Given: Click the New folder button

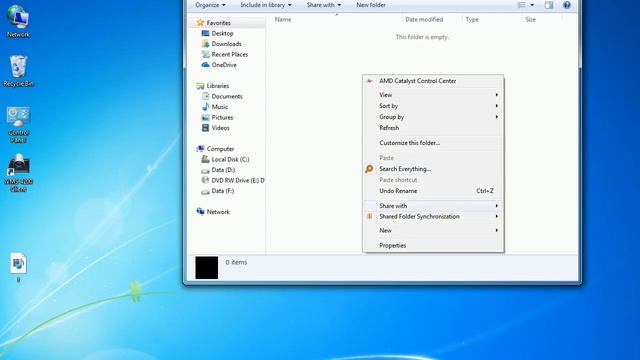Looking at the screenshot, I should pyautogui.click(x=371, y=5).
